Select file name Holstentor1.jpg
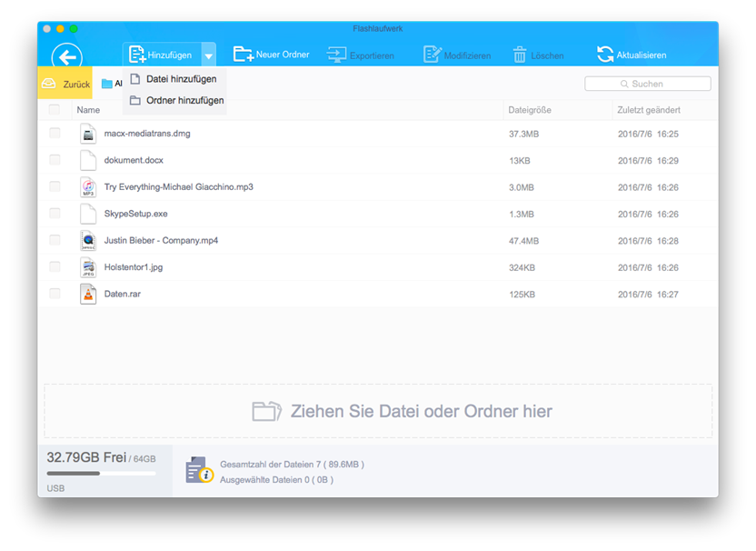Screen dimensions: 756x551 tap(133, 267)
